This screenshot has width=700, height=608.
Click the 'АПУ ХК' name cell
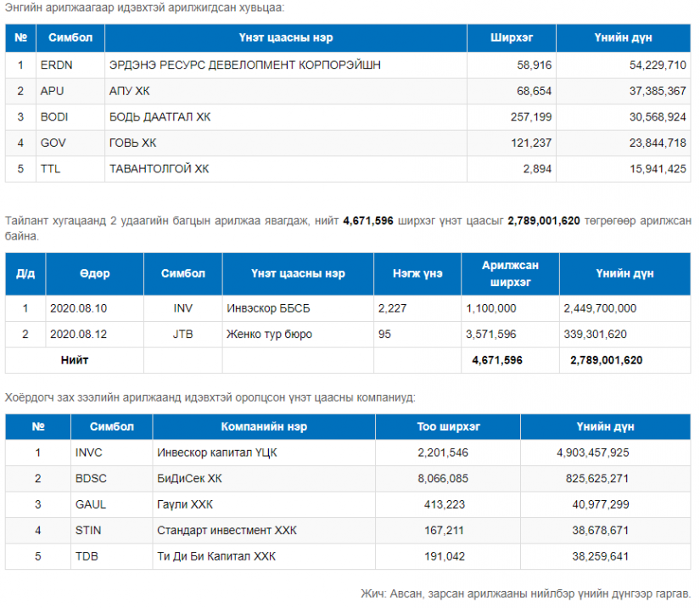coord(286,91)
